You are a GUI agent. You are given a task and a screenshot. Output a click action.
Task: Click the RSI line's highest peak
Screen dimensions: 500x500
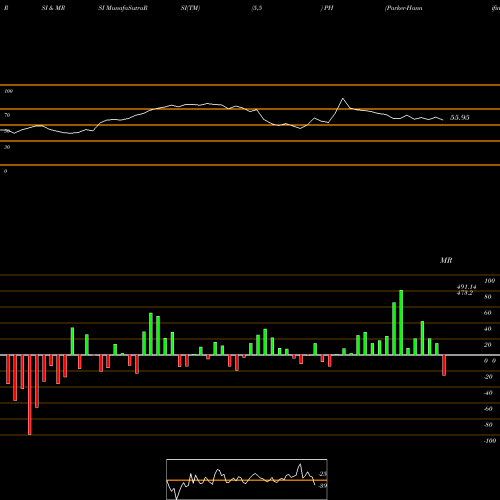point(343,99)
